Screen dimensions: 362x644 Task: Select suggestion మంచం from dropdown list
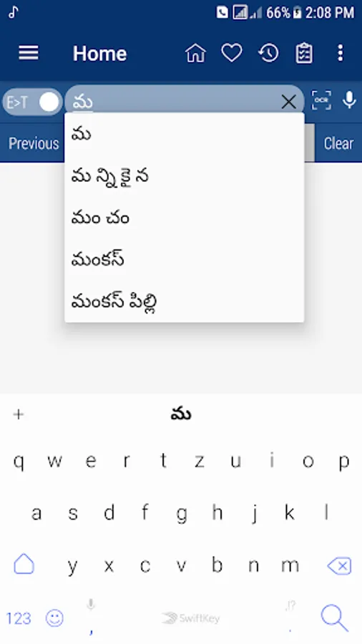[185, 218]
